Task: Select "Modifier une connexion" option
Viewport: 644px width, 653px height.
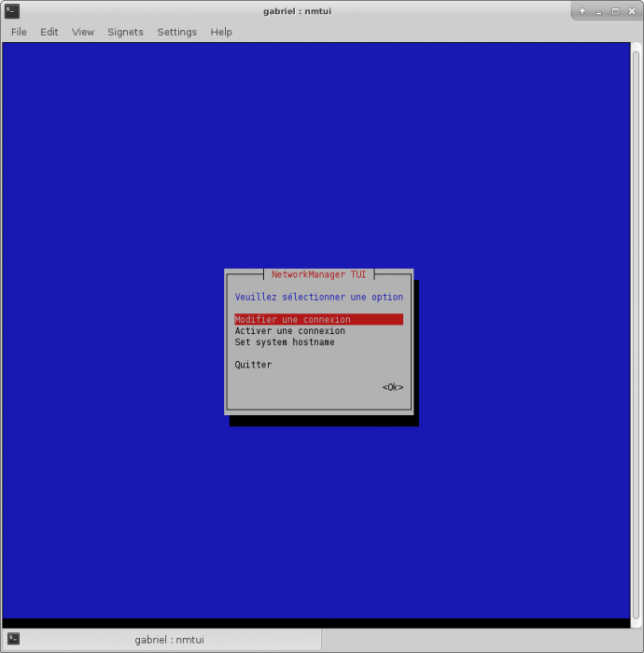Action: click(318, 319)
